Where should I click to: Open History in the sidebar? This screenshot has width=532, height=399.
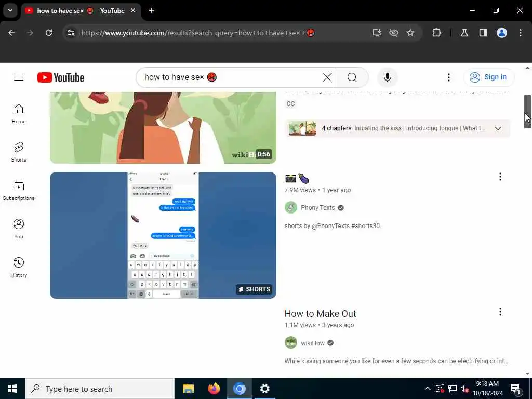point(19,267)
